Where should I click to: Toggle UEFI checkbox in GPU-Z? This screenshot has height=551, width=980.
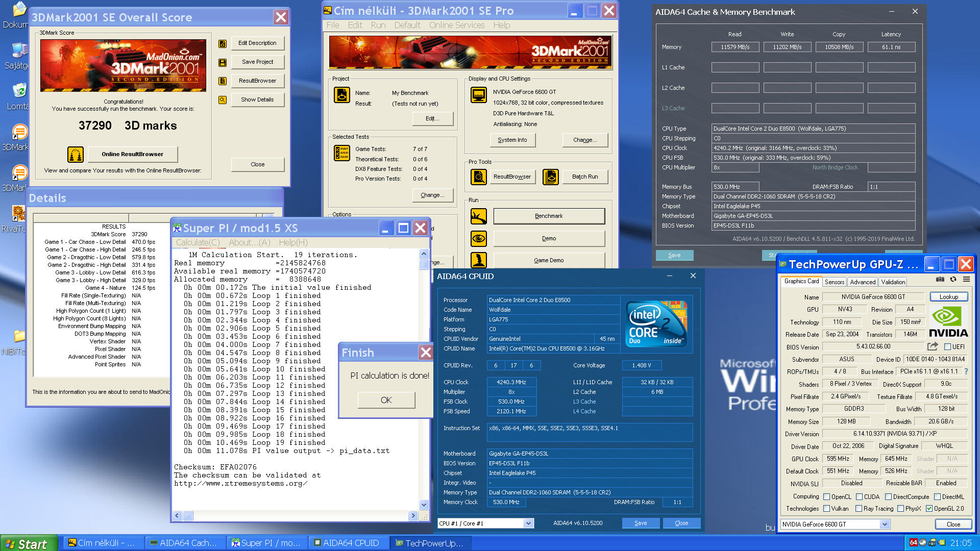pyautogui.click(x=948, y=347)
